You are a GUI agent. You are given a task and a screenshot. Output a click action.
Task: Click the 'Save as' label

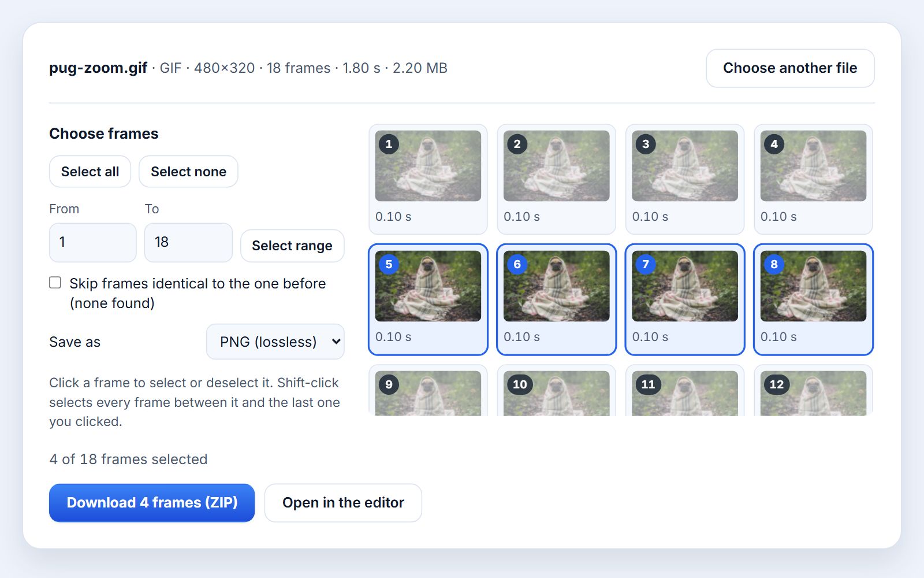[75, 342]
